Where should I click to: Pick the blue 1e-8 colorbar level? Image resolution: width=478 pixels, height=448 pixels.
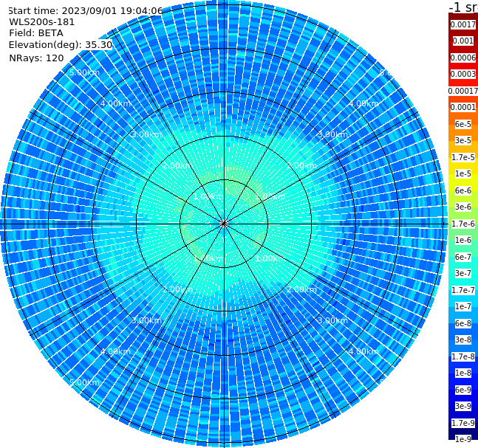463,373
